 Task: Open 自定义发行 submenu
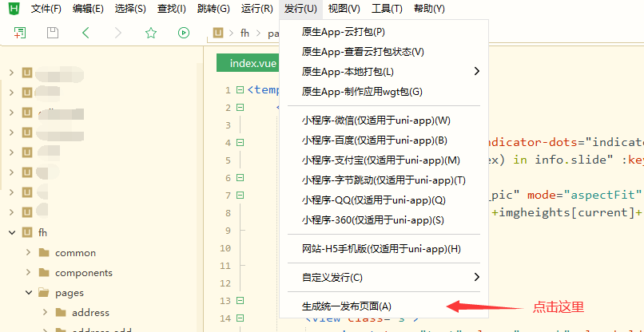(476, 278)
